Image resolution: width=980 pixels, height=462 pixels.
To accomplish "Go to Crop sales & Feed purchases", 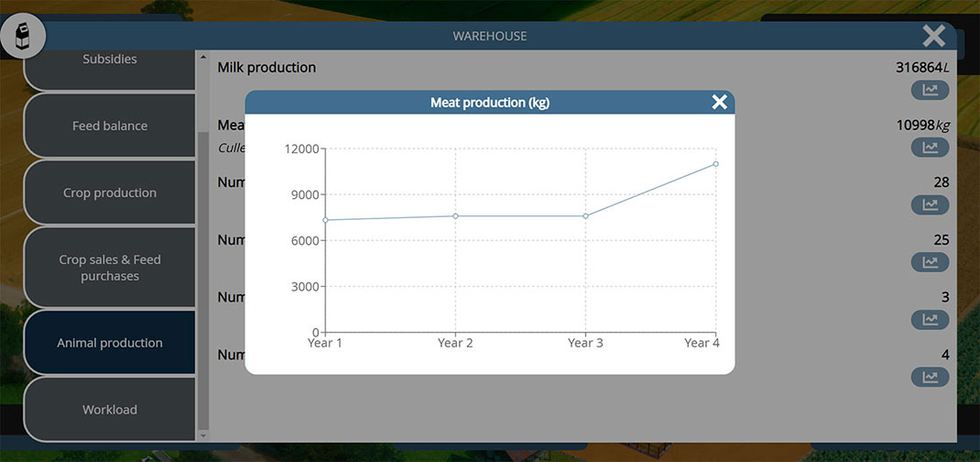I will [110, 268].
